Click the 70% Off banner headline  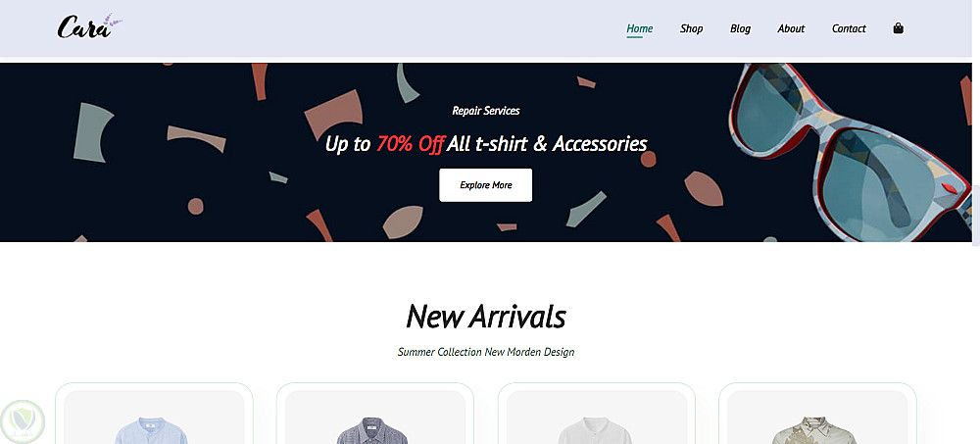pyautogui.click(x=486, y=144)
